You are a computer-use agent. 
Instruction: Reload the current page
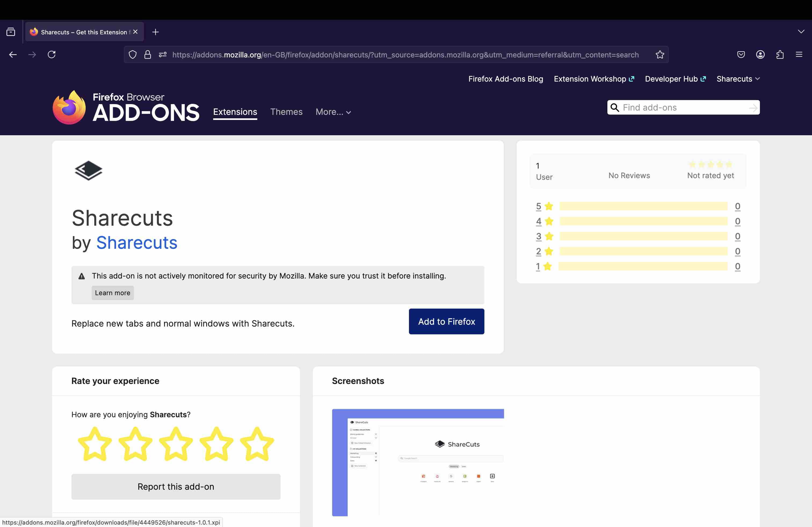pos(52,54)
